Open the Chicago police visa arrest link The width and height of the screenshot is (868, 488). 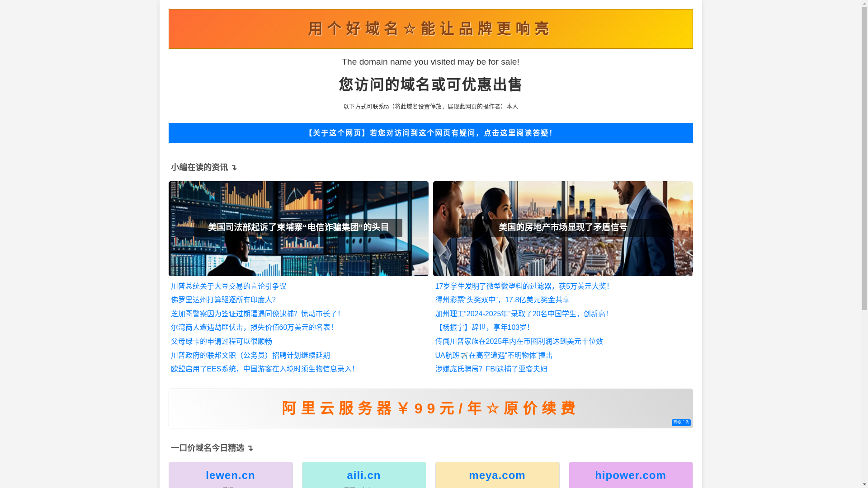[255, 314]
